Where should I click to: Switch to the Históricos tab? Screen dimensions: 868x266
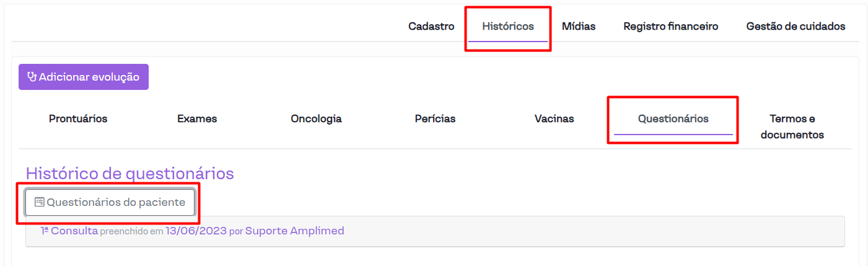click(x=508, y=27)
